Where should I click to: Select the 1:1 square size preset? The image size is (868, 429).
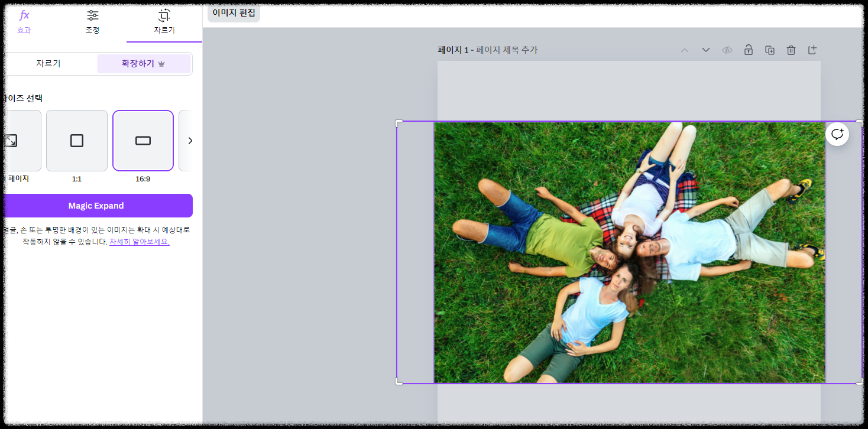pyautogui.click(x=76, y=140)
